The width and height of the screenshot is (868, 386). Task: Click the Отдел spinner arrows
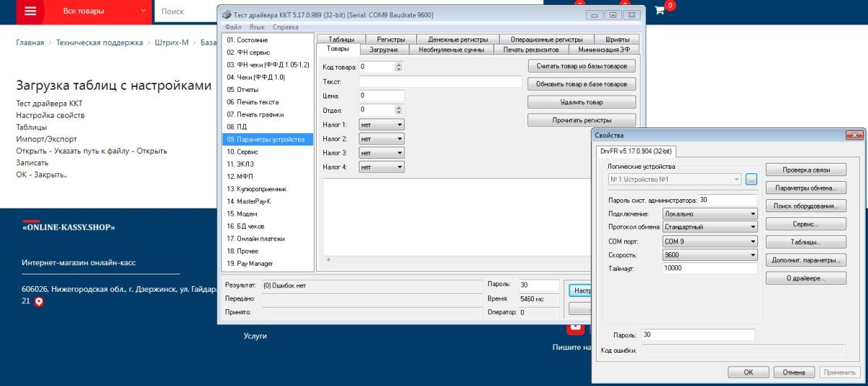click(x=399, y=110)
